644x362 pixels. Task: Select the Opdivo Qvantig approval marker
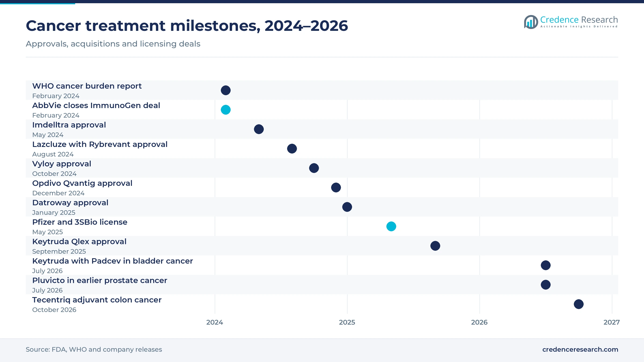coord(336,187)
